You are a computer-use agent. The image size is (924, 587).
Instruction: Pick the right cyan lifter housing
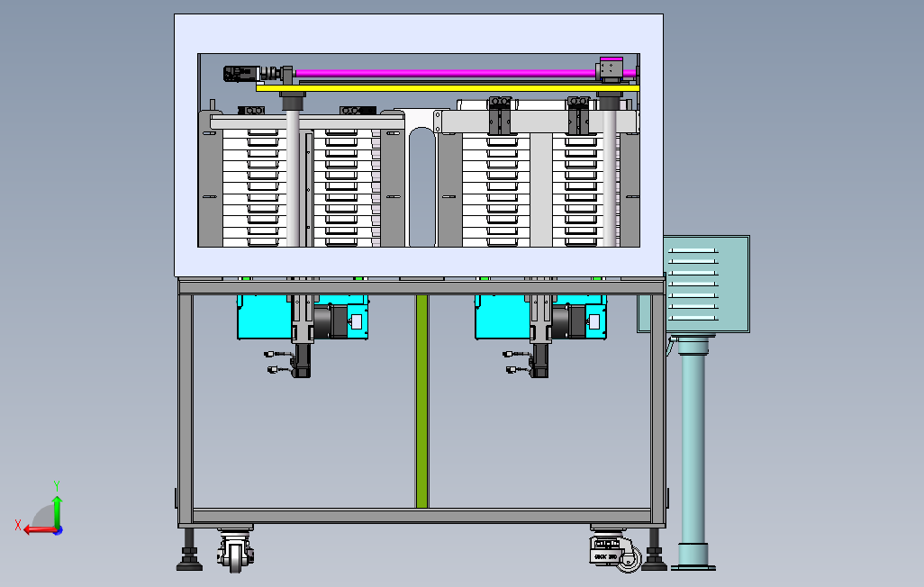point(503,317)
